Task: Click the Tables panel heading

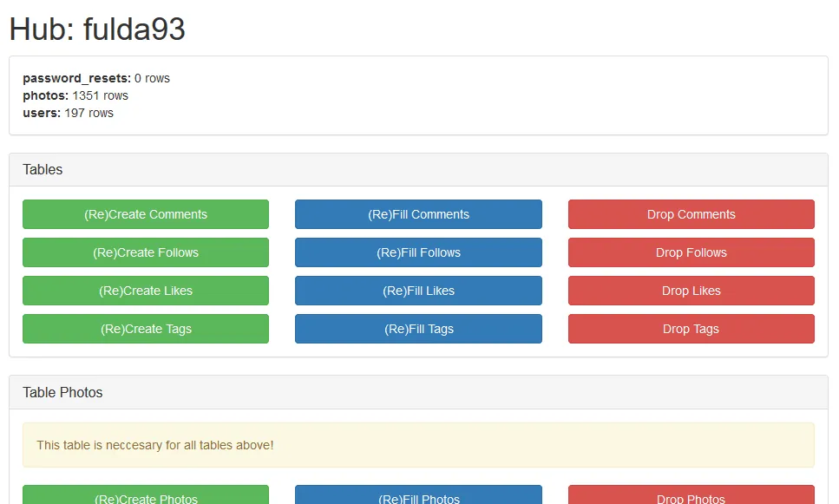Action: point(418,170)
